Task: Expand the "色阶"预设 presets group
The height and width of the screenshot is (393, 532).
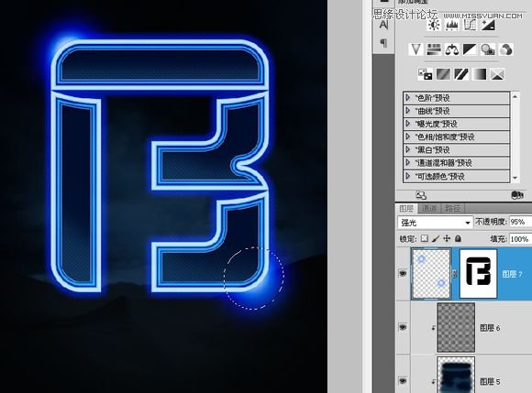Action: [x=457, y=98]
